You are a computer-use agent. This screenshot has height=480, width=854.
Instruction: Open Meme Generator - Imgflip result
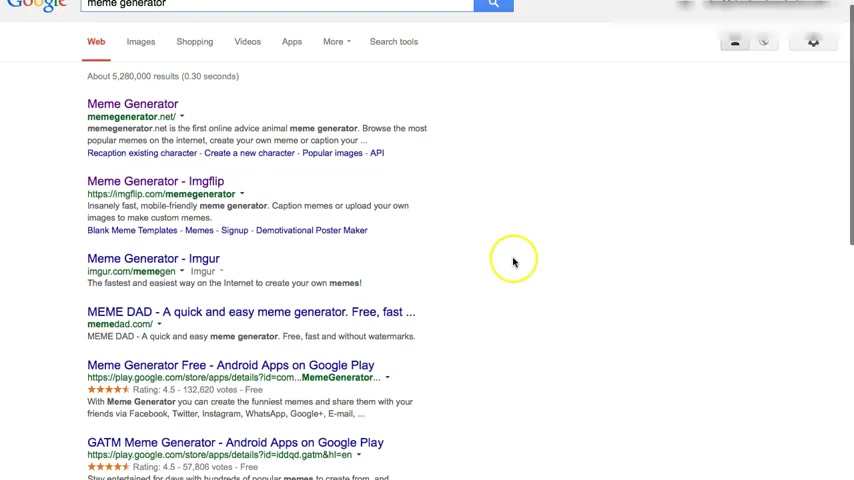click(x=156, y=181)
